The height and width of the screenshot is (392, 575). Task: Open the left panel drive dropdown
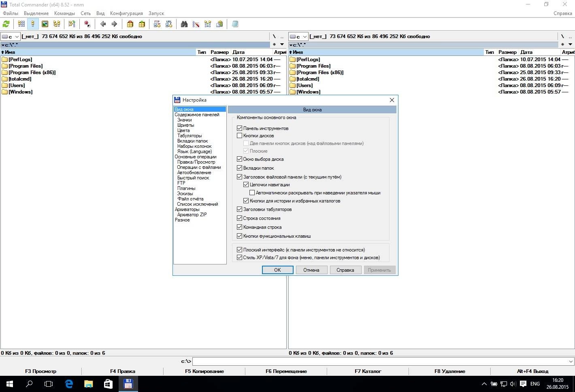click(x=10, y=36)
